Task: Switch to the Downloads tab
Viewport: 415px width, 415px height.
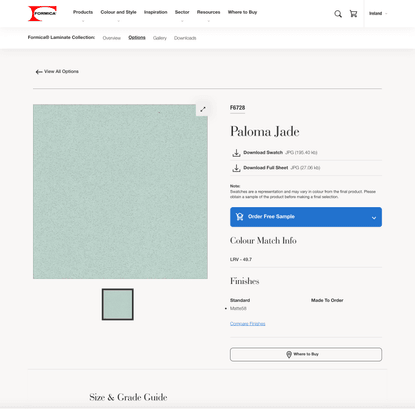Action: (185, 38)
